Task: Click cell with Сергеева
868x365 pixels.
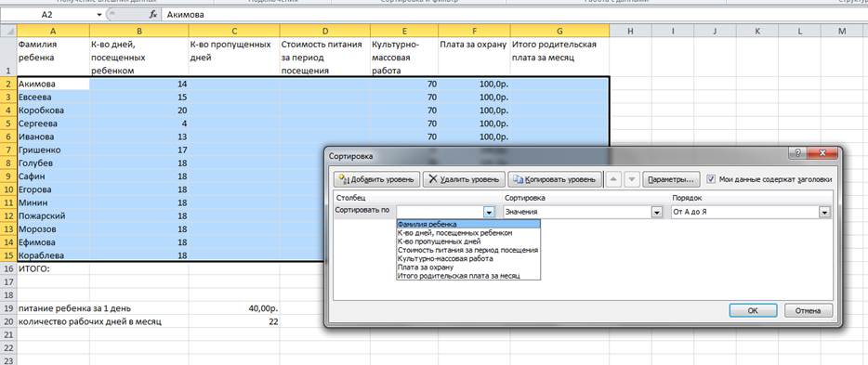Action: (x=53, y=124)
